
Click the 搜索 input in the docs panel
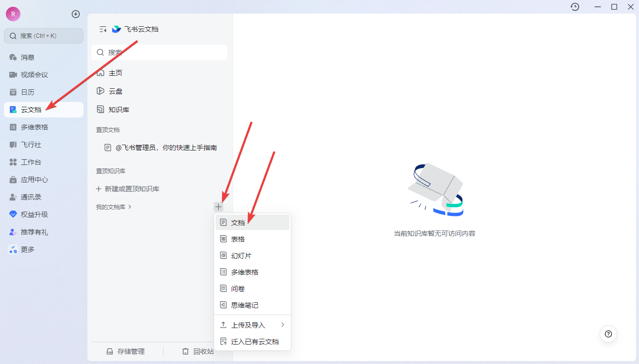159,52
